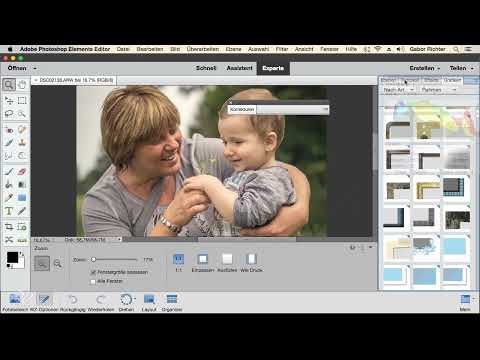The height and width of the screenshot is (360, 480).
Task: Expand the Teilen dropdown
Action: point(472,68)
